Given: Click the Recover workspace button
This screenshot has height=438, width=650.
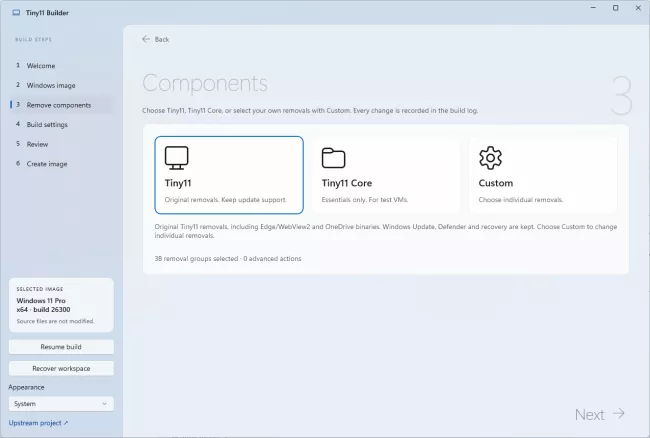Looking at the screenshot, I should point(61,368).
